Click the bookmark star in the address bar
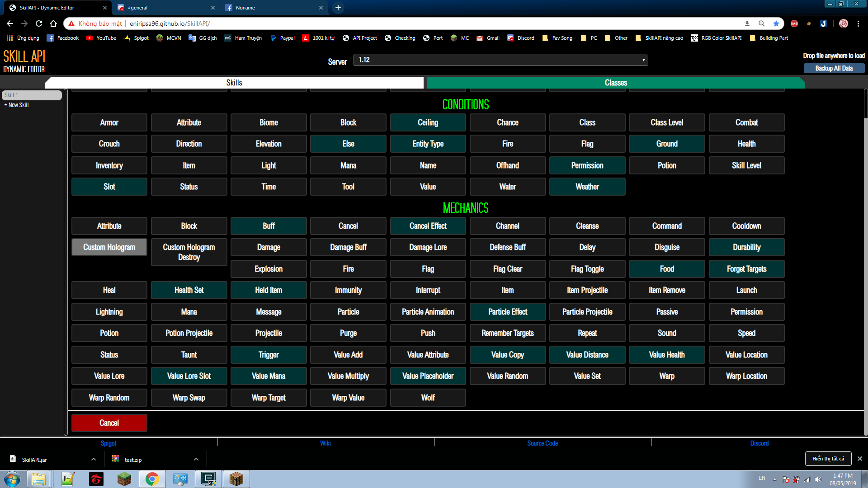Screen dimensions: 868x488 (776, 23)
